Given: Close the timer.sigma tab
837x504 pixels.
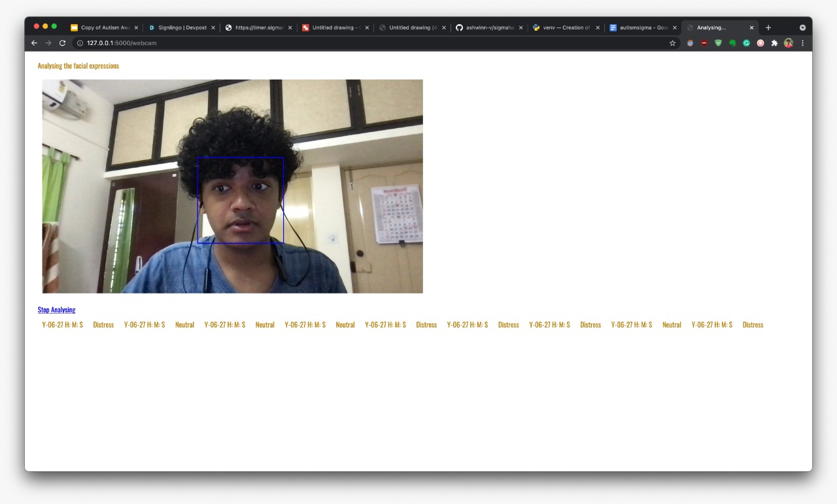Looking at the screenshot, I should click(290, 28).
